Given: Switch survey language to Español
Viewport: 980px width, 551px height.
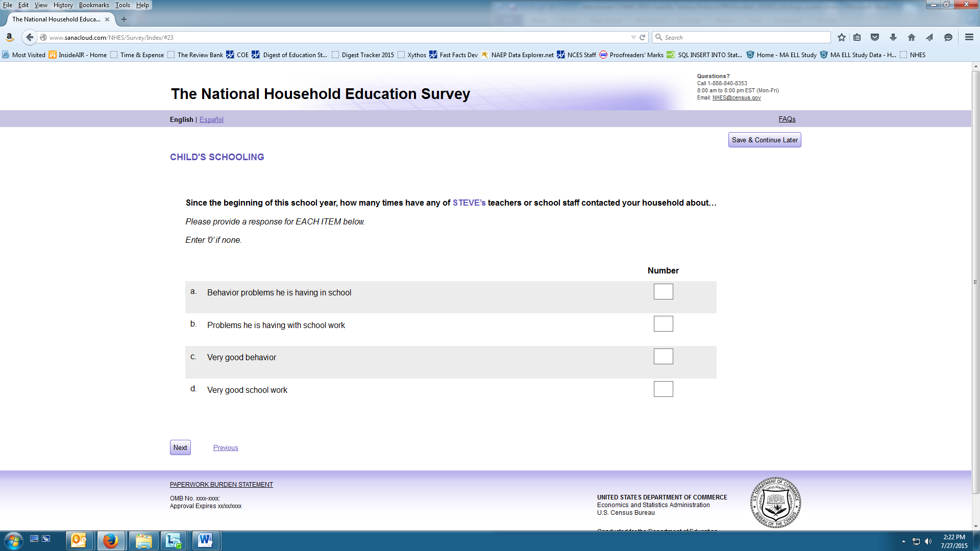Looking at the screenshot, I should [211, 119].
